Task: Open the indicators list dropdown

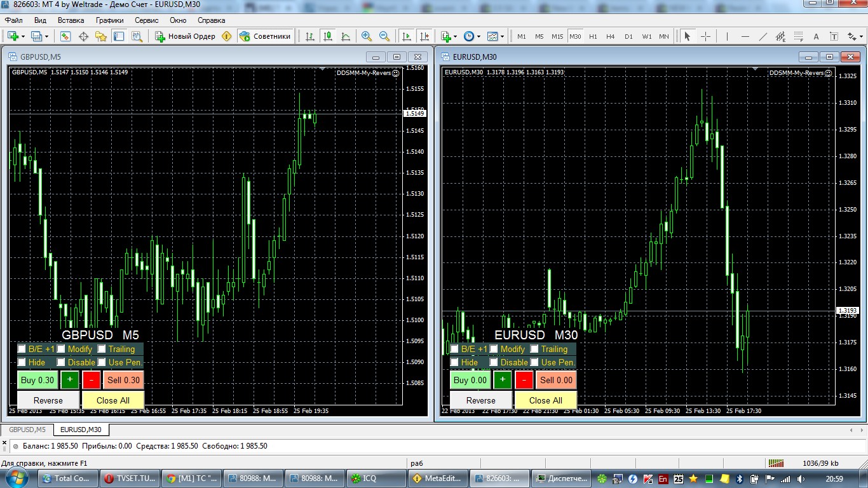Action: [x=456, y=36]
